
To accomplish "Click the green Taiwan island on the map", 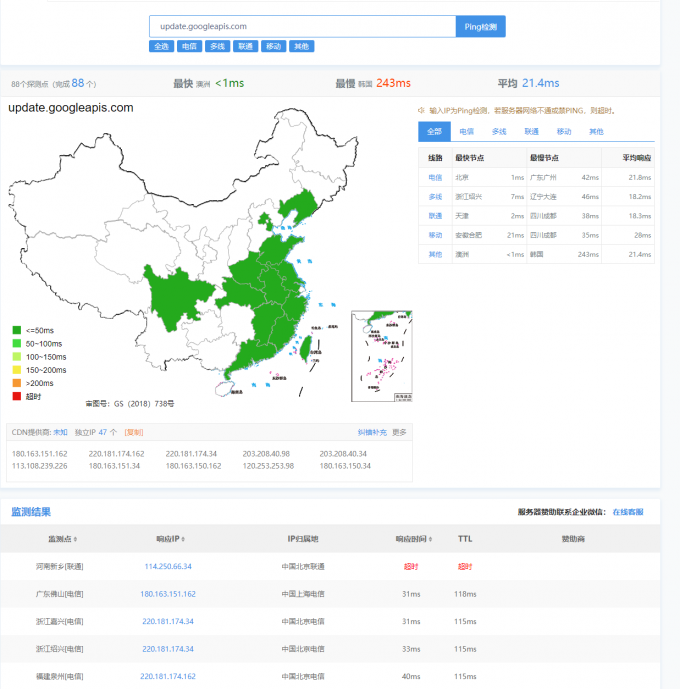I will [306, 348].
